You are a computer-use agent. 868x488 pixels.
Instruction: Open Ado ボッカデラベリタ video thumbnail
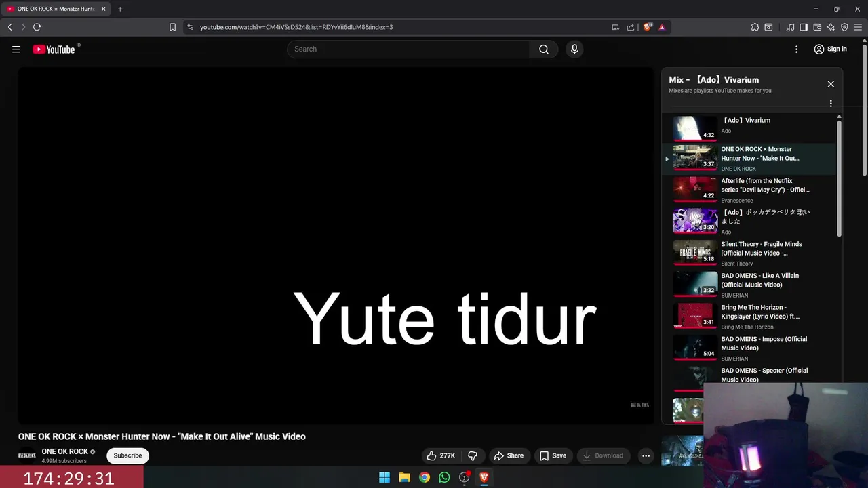point(694,222)
